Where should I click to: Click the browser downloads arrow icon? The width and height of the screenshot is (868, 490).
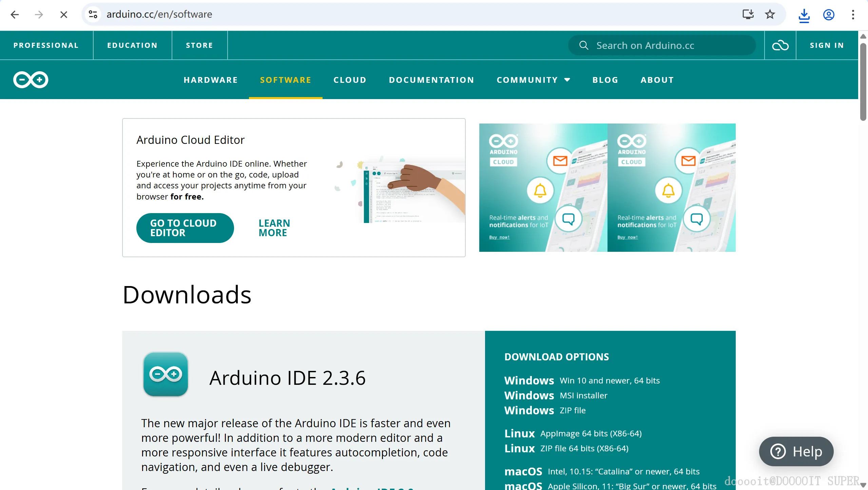tap(804, 15)
